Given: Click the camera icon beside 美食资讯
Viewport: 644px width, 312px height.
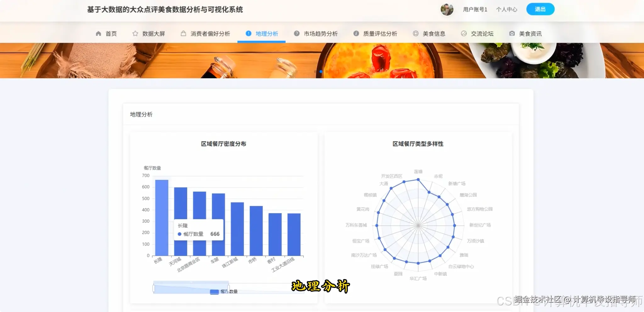Looking at the screenshot, I should coord(511,33).
